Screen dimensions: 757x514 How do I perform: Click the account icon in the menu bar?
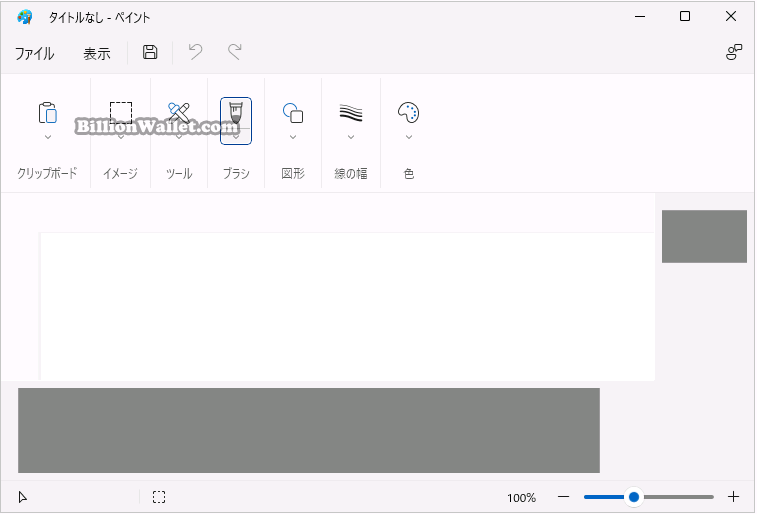734,52
